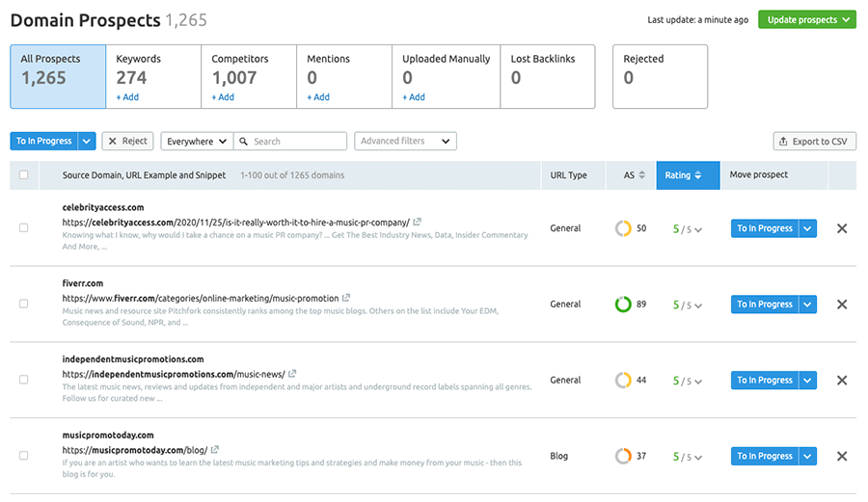868x502 pixels.
Task: Check the fiverr.com row checkbox
Action: [24, 304]
